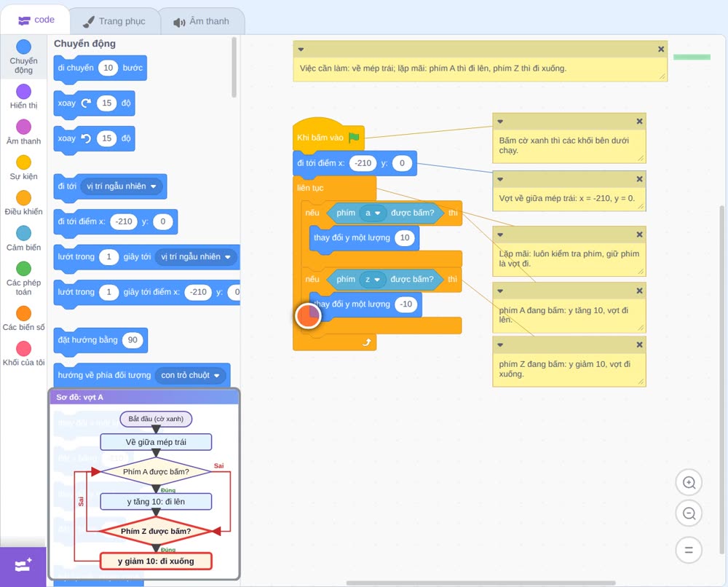Collapse the "Lặp mãi" comment
Screen dimensions: 728x587
pos(500,235)
